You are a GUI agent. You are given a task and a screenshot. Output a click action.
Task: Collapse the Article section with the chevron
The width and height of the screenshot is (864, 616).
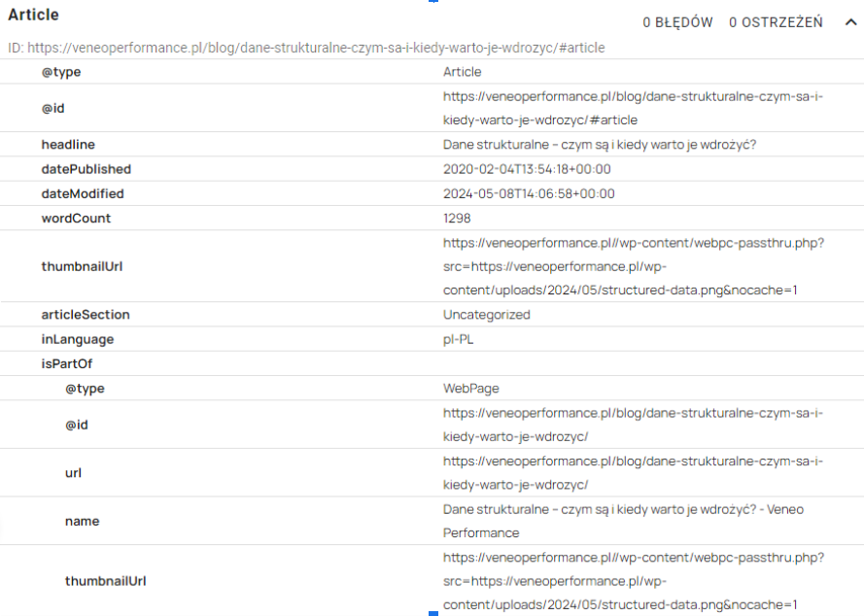851,22
